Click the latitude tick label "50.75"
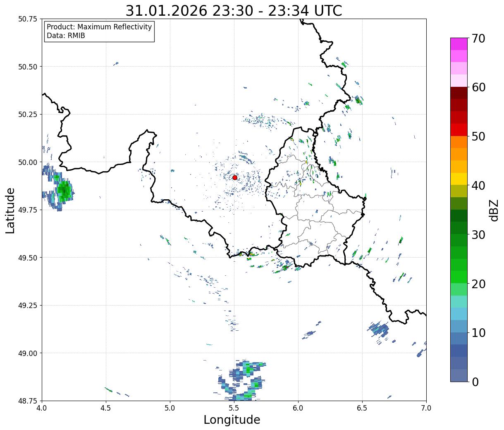The height and width of the screenshot is (430, 504). click(28, 19)
